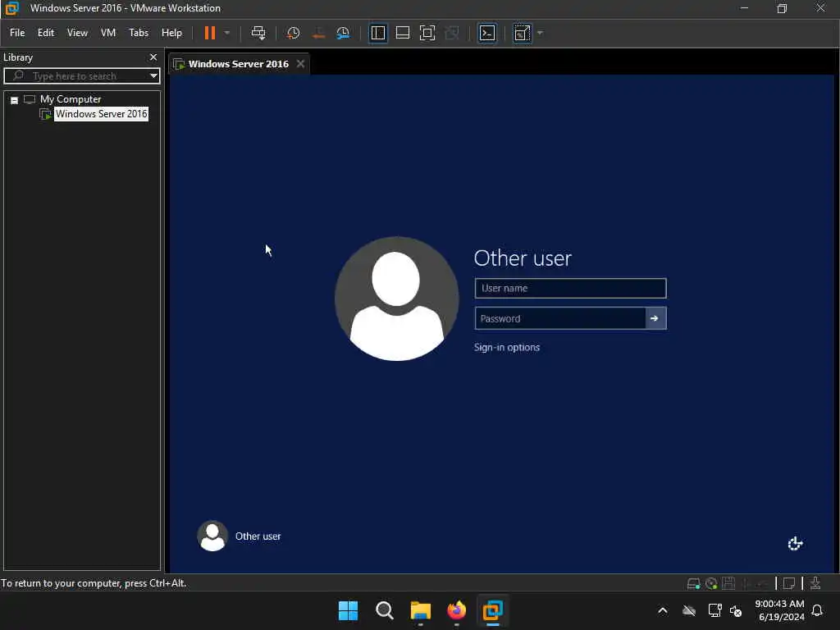Click the floppy drive status bar icon
Image resolution: width=840 pixels, height=630 pixels.
pyautogui.click(x=728, y=583)
